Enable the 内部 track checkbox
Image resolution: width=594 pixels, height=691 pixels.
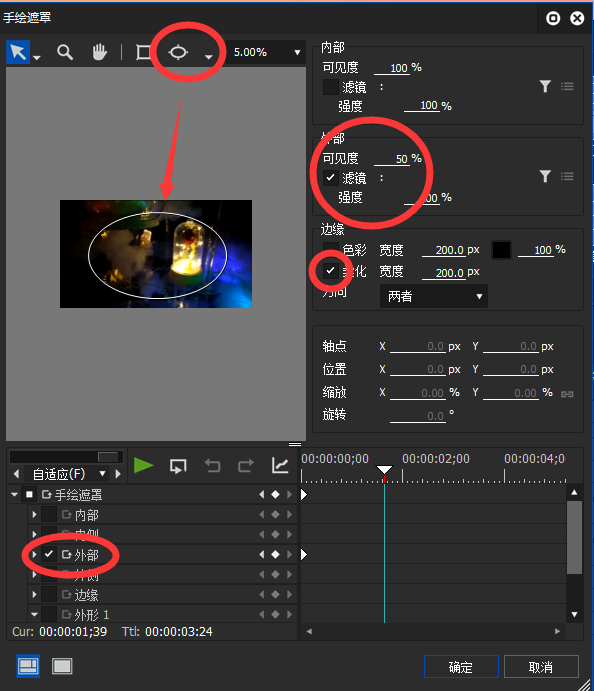(49, 514)
